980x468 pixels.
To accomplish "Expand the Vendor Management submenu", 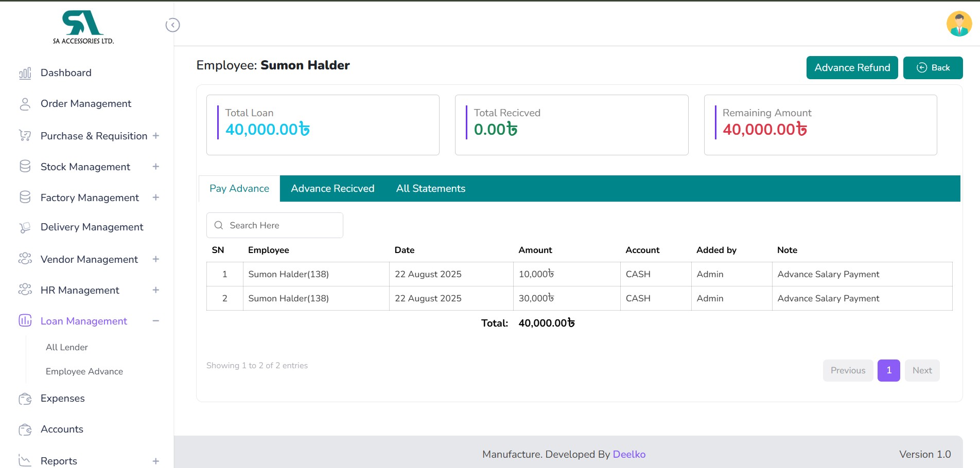I will [155, 259].
